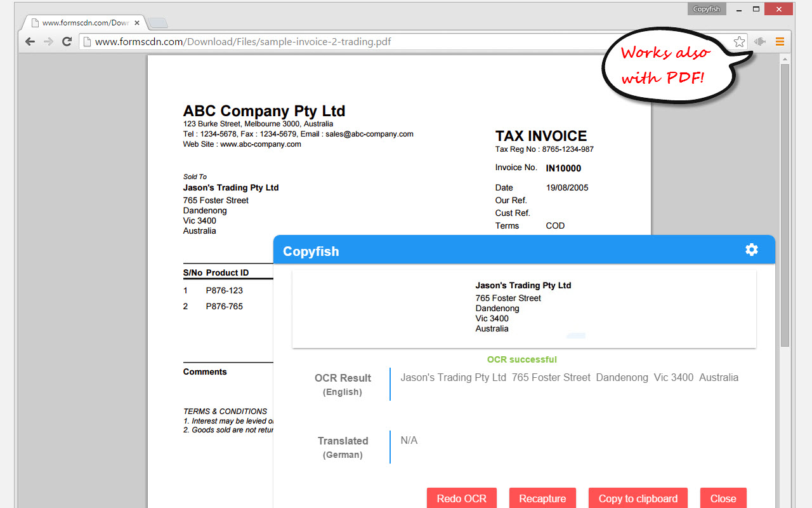The image size is (812, 508).
Task: Select the www.formscdn.com tab
Action: (x=84, y=23)
